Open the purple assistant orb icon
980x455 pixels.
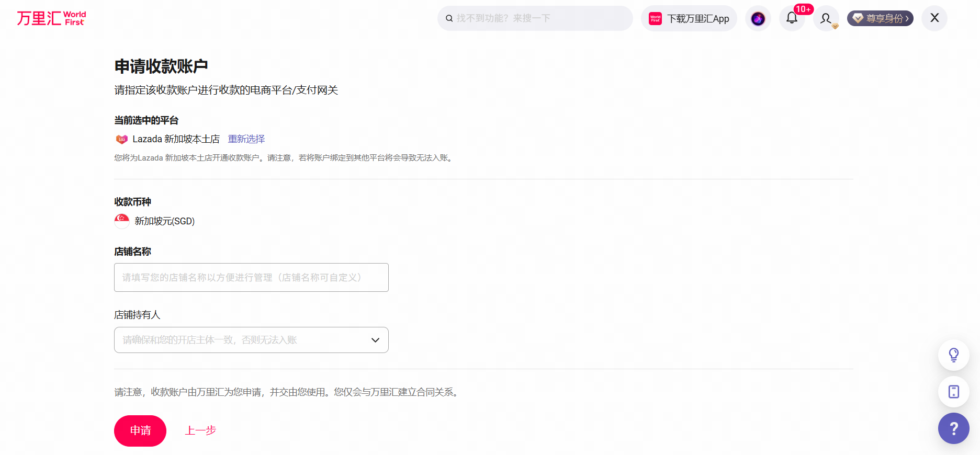(758, 19)
